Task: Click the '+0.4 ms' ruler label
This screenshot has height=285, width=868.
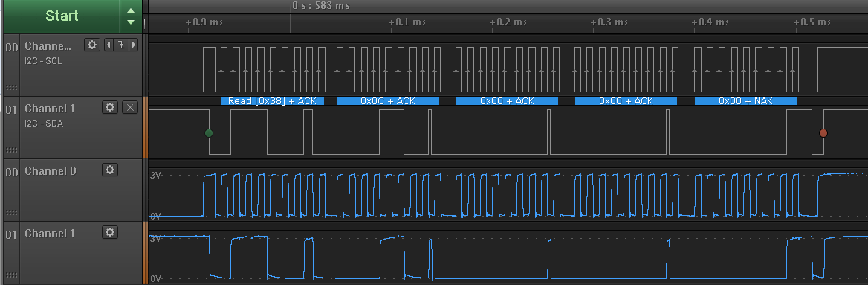Action: point(710,22)
